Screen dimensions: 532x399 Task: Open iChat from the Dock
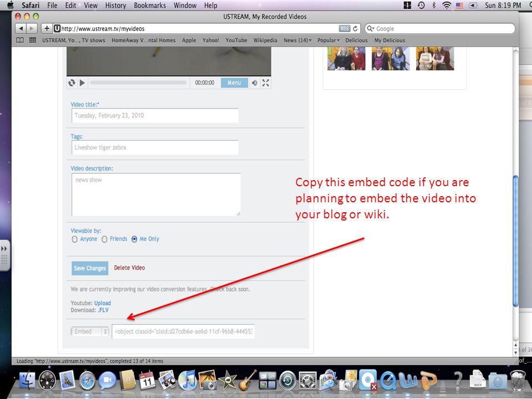[107, 381]
